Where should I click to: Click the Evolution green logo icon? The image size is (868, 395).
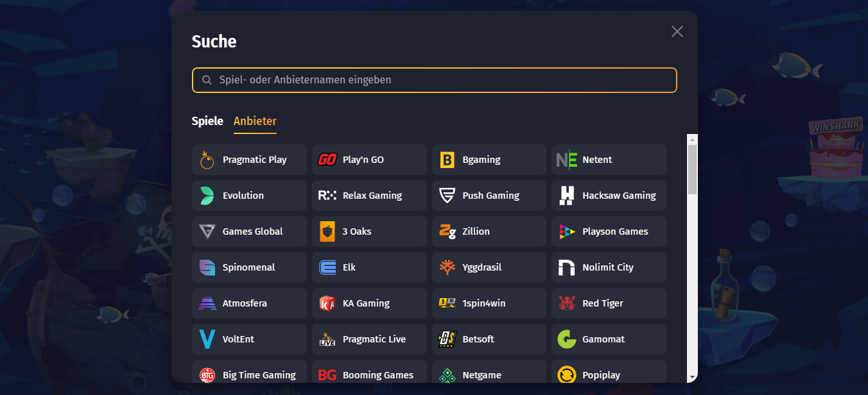(x=207, y=196)
